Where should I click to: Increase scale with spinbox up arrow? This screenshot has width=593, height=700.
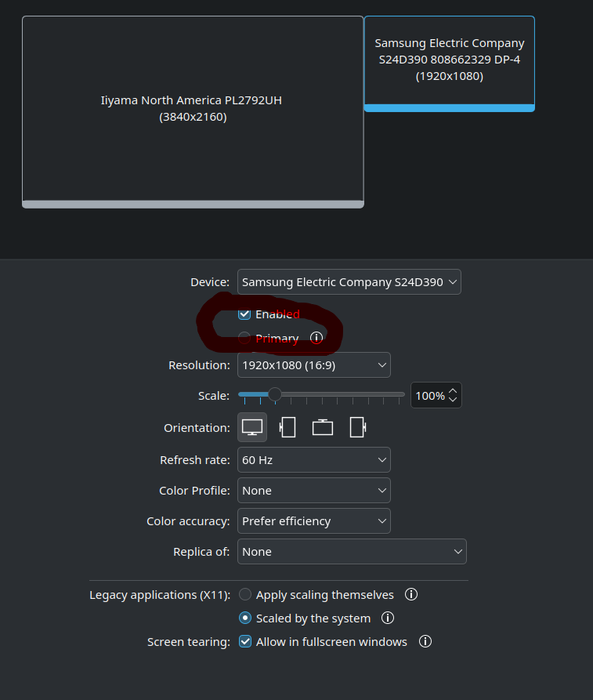[453, 391]
